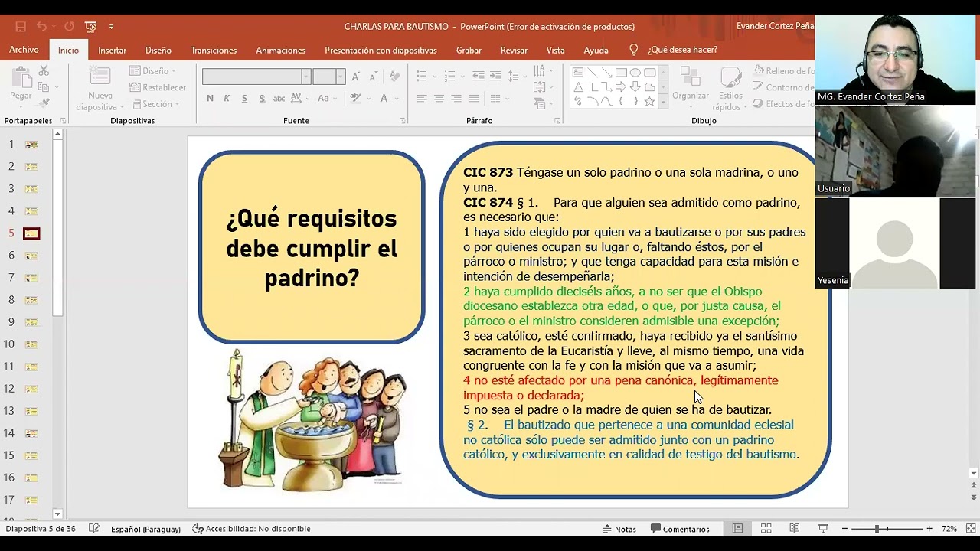Open the font size combo box
Image resolution: width=980 pixels, height=551 pixels.
coord(329,77)
